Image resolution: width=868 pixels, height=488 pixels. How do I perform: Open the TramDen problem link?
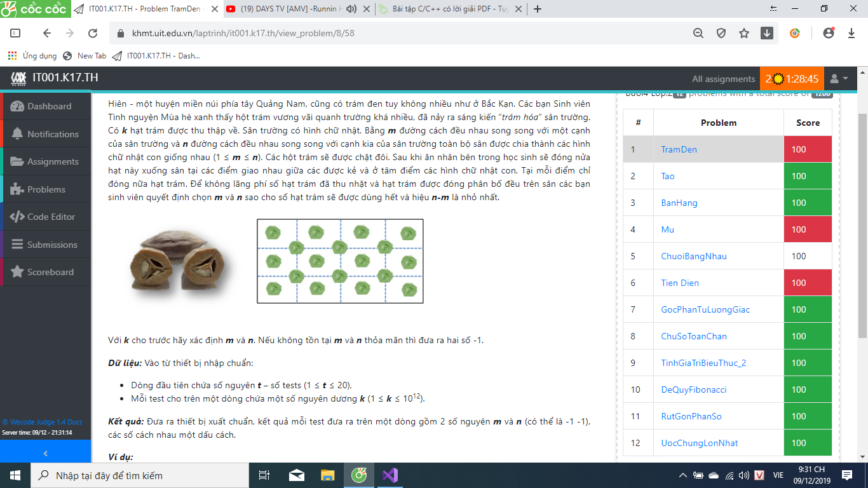[679, 149]
